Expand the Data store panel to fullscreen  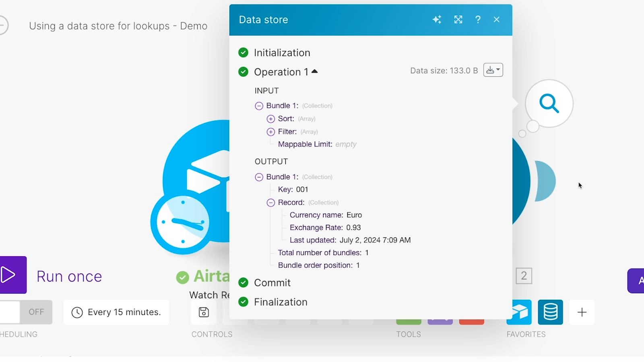pyautogui.click(x=458, y=20)
